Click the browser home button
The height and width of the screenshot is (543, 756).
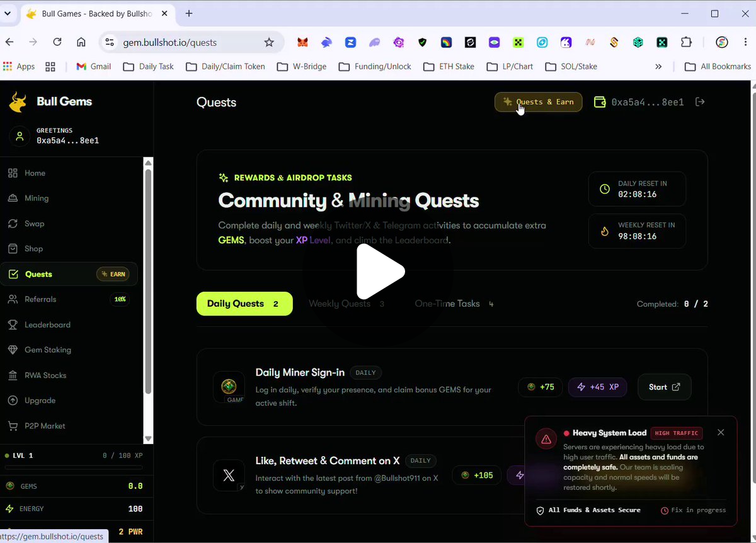coord(81,42)
